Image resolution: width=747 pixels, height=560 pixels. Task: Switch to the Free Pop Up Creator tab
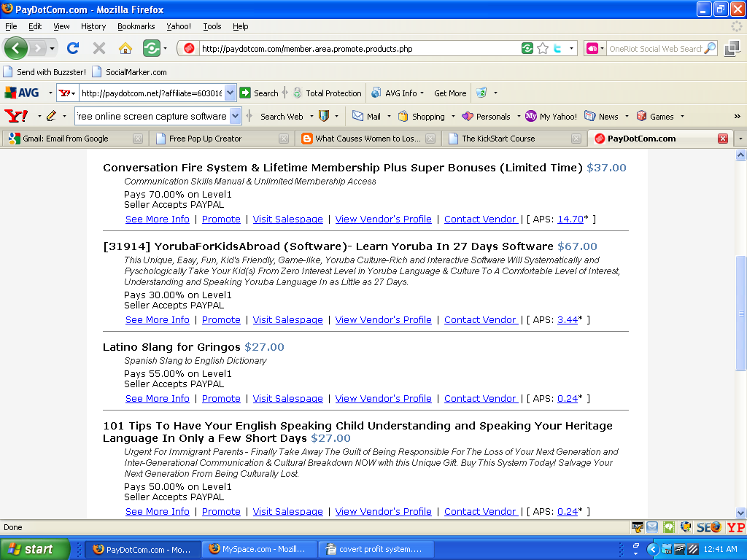(205, 139)
